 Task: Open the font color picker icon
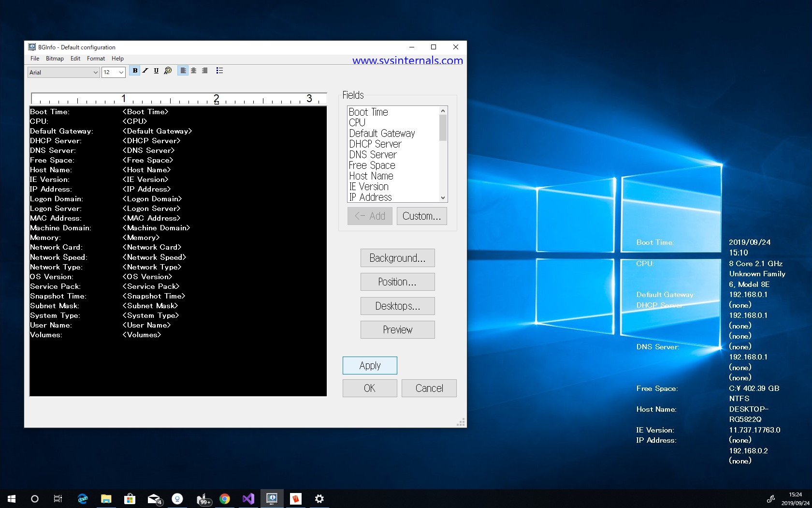pyautogui.click(x=168, y=71)
